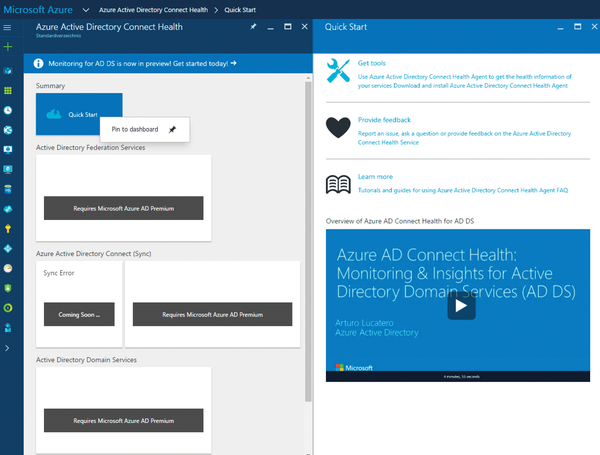Screen dimensions: 600x455
Task: Click Federation Services Requires Azure AD Premium bar
Action: click(124, 208)
